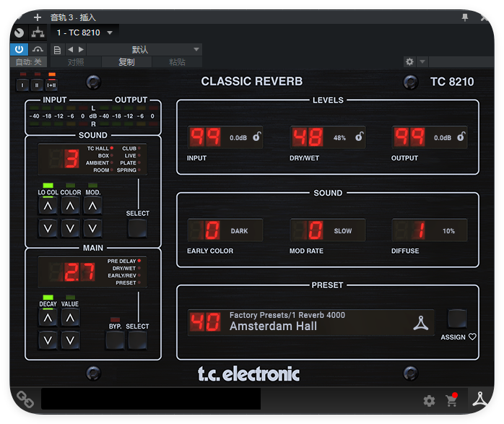Click the chain link icon at bottom
This screenshot has width=504, height=424.
click(25, 399)
